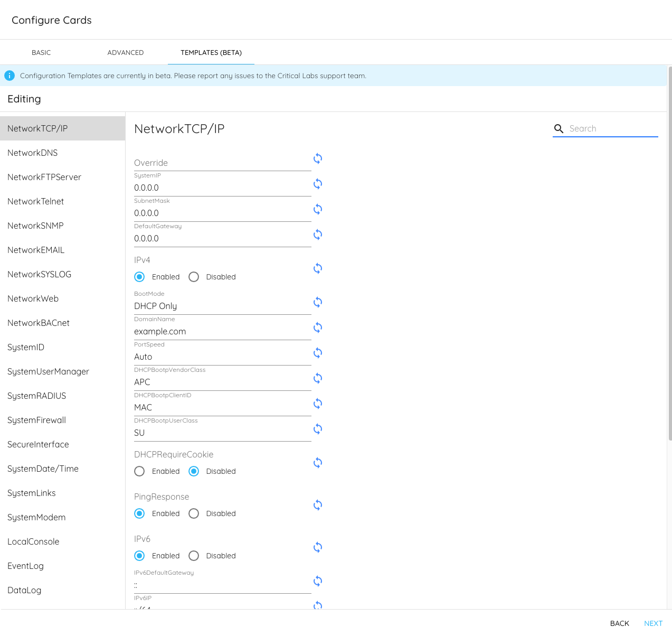Open the PortSpeed Auto dropdown
The image size is (672, 636).
click(x=223, y=357)
